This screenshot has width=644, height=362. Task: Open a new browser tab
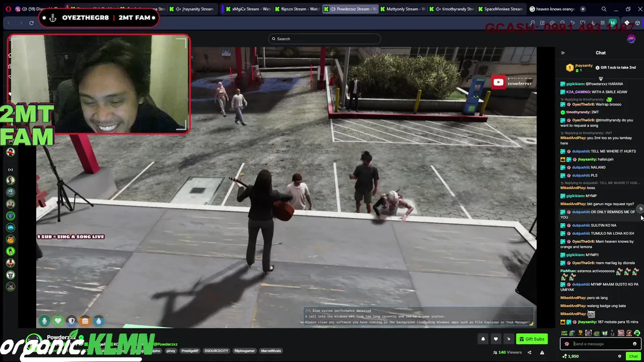583,9
